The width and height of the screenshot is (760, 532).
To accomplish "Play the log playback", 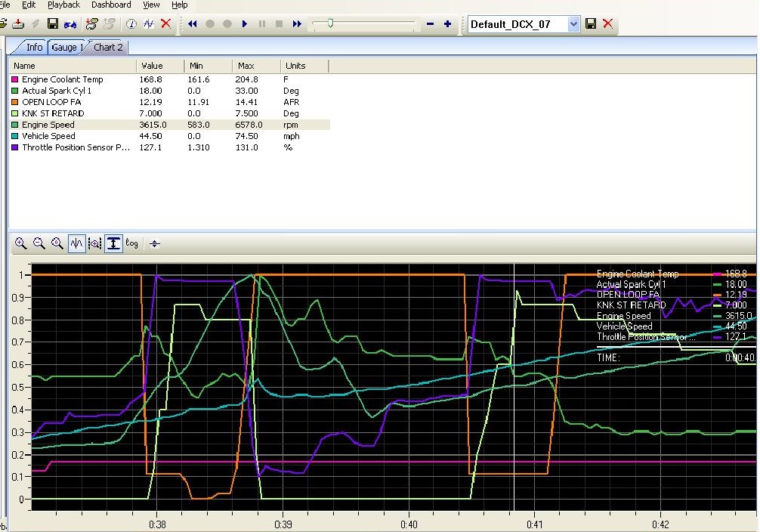I will coord(244,23).
